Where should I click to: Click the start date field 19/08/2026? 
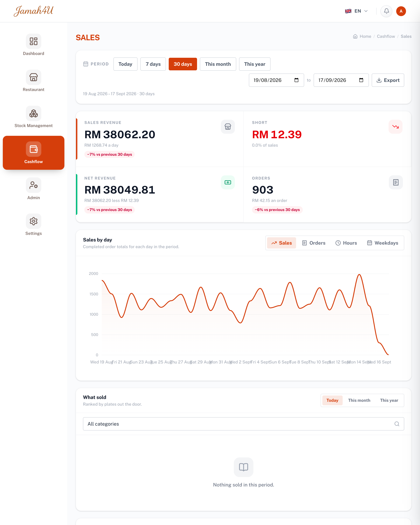tap(276, 80)
